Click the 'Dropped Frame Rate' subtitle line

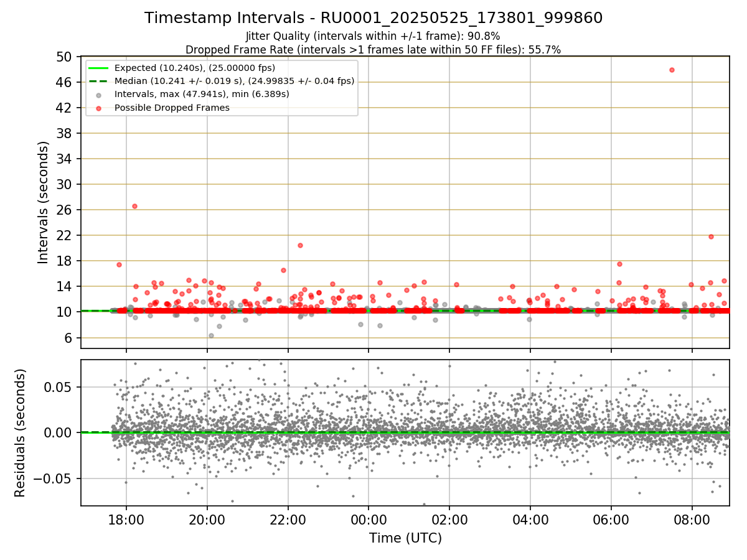pyautogui.click(x=374, y=50)
